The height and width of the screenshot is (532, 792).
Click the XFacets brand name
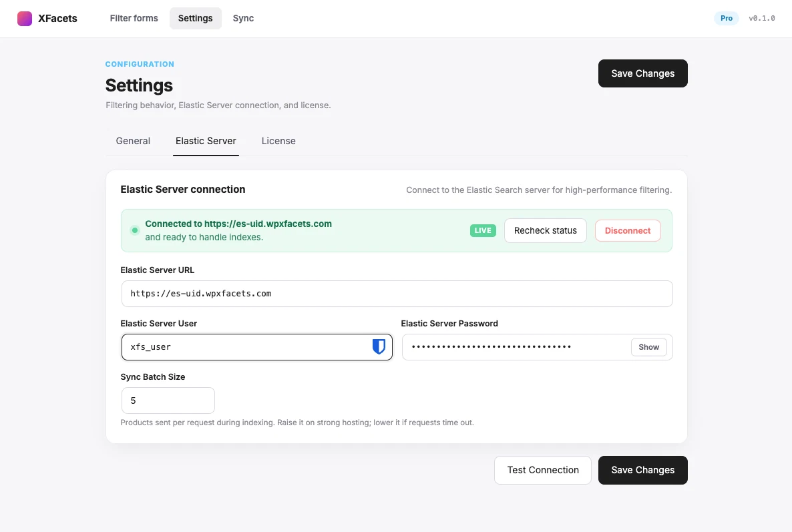(x=57, y=19)
